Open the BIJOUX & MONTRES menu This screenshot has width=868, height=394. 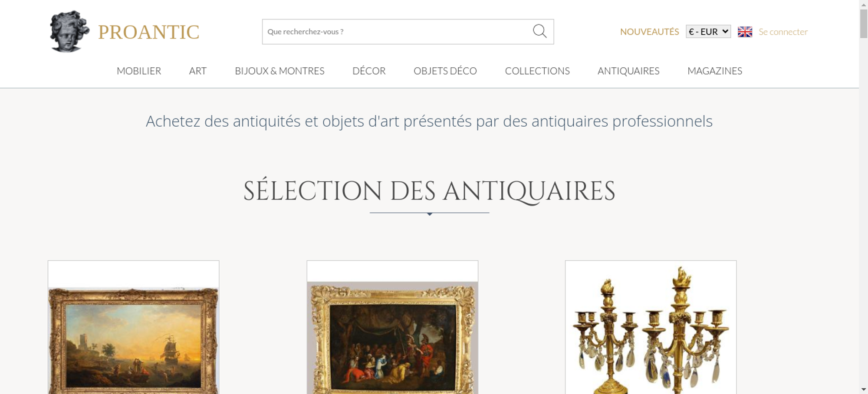[279, 71]
